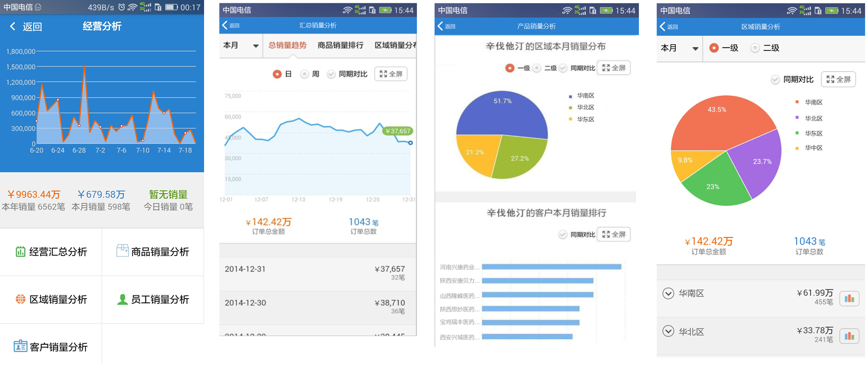
Task: Tap the 2014-12-31 sales row
Action: tap(318, 273)
